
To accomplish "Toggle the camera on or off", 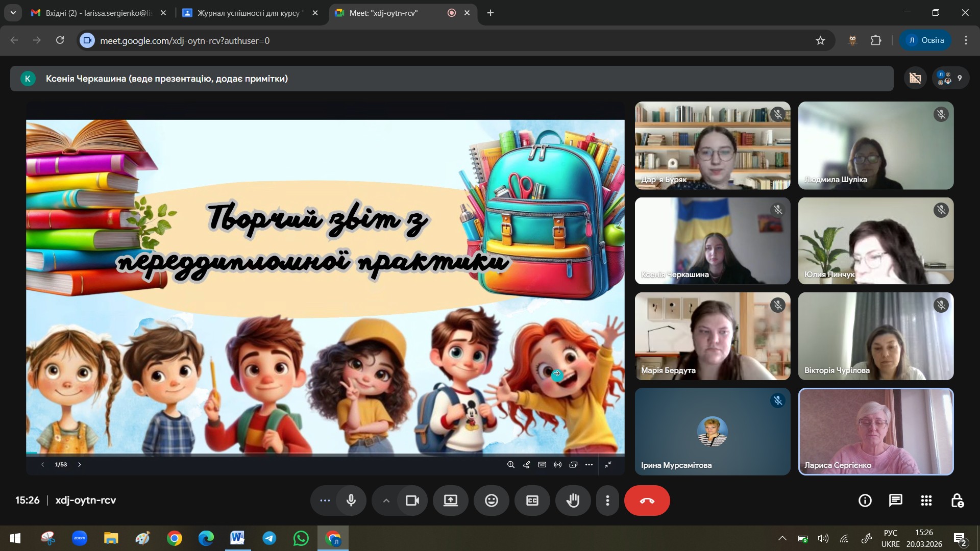I will [412, 500].
